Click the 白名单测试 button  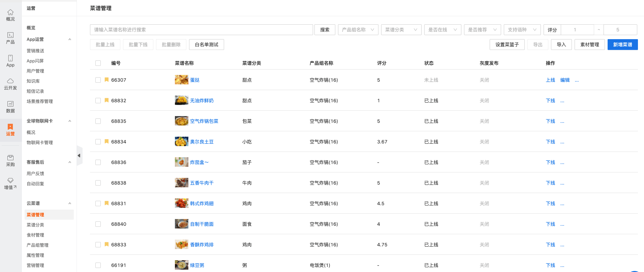[207, 45]
